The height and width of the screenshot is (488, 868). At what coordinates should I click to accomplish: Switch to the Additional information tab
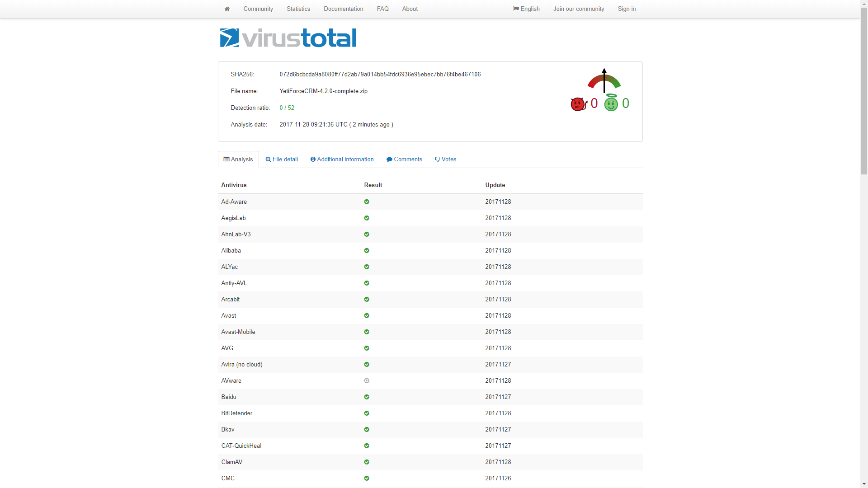click(x=342, y=160)
